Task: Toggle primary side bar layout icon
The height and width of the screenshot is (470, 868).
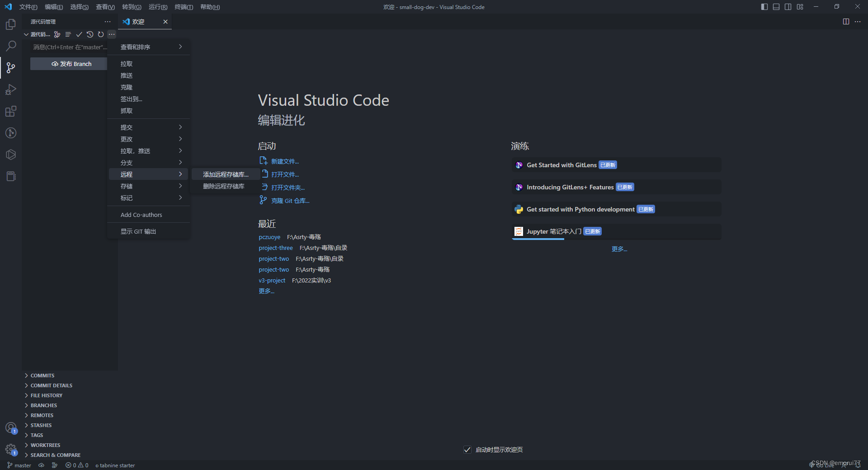Action: pyautogui.click(x=764, y=7)
